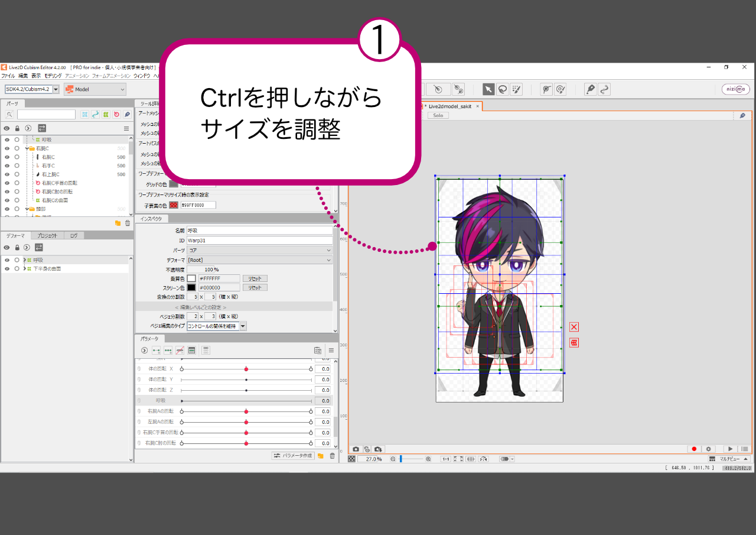756x535 pixels.
Task: Toggle visibility of 右手C part
Action: (7, 166)
